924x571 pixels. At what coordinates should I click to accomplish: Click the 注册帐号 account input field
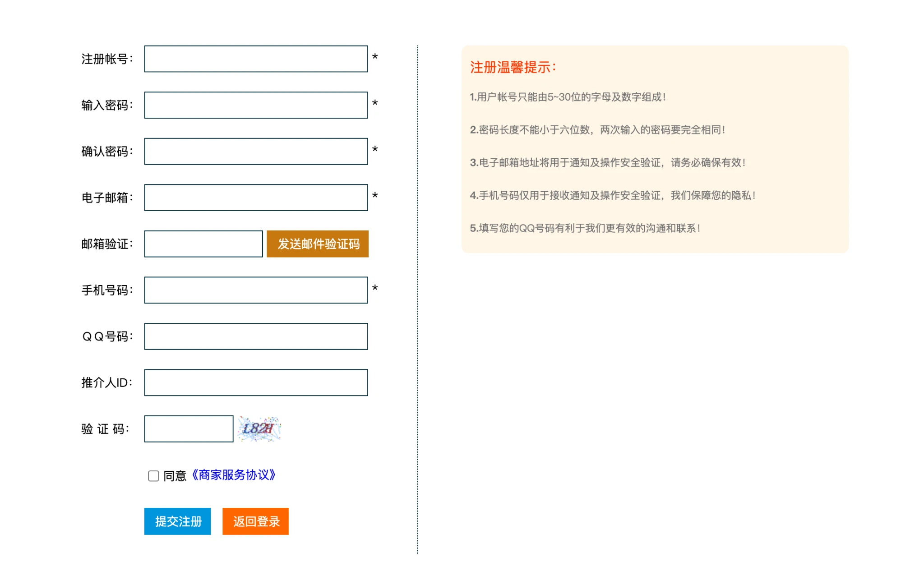(256, 59)
